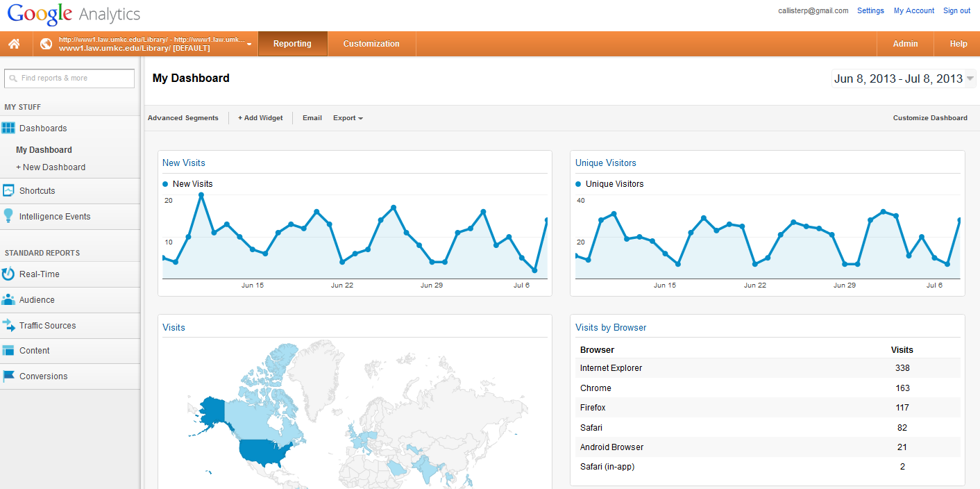Image resolution: width=980 pixels, height=489 pixels.
Task: Click the Audience people icon
Action: point(8,299)
